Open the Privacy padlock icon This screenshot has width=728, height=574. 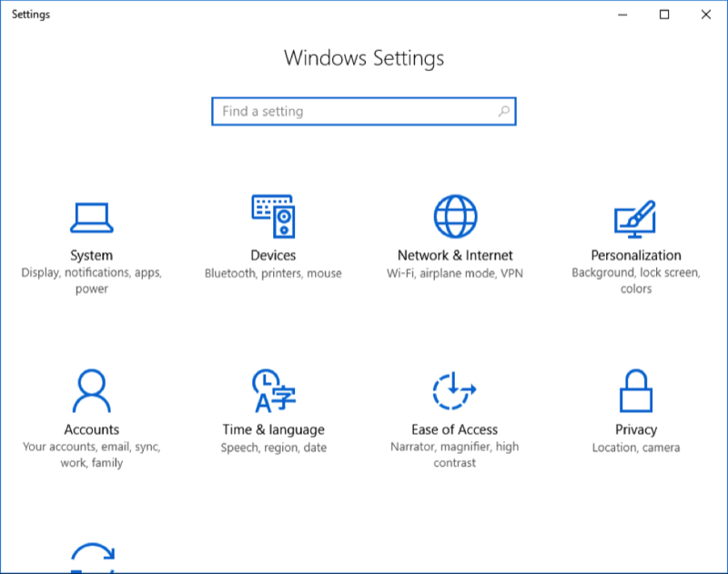pyautogui.click(x=636, y=391)
